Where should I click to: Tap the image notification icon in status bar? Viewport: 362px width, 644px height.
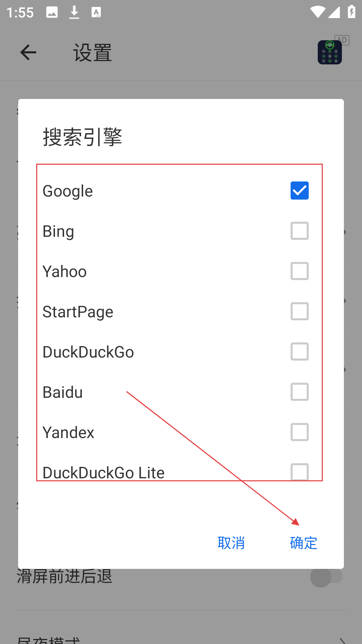(x=52, y=12)
